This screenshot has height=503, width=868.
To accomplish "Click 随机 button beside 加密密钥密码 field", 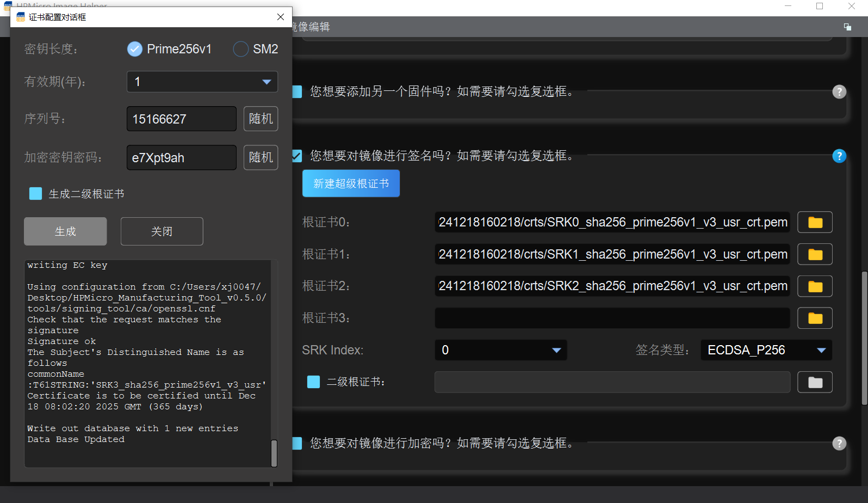I will (261, 157).
